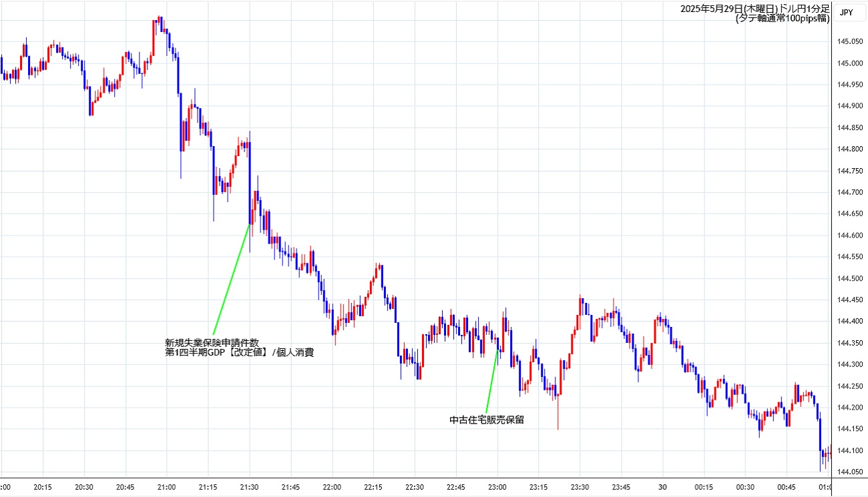The width and height of the screenshot is (868, 497).
Task: Select the 144.600 price axis label
Action: pos(849,235)
